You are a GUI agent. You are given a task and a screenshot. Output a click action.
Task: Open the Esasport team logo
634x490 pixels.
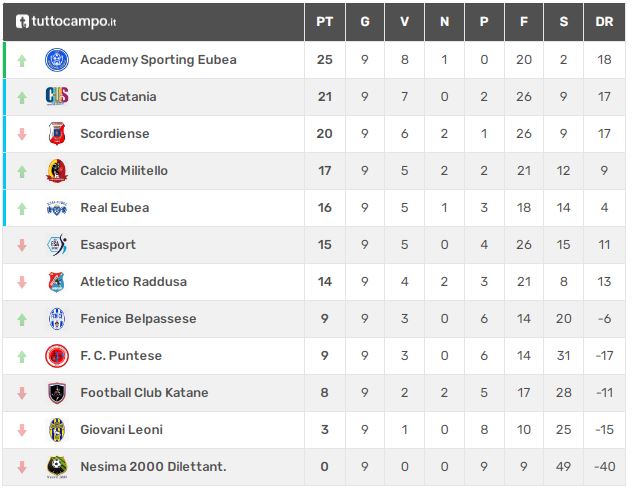[57, 245]
